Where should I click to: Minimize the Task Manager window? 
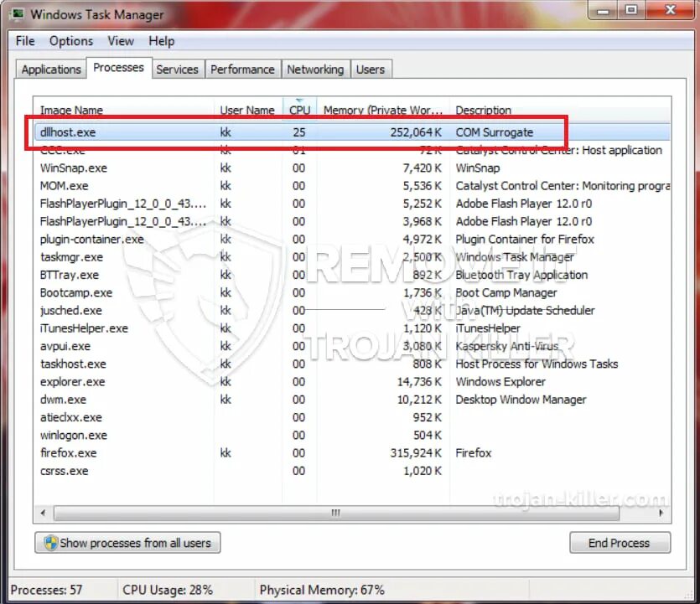pyautogui.click(x=603, y=10)
